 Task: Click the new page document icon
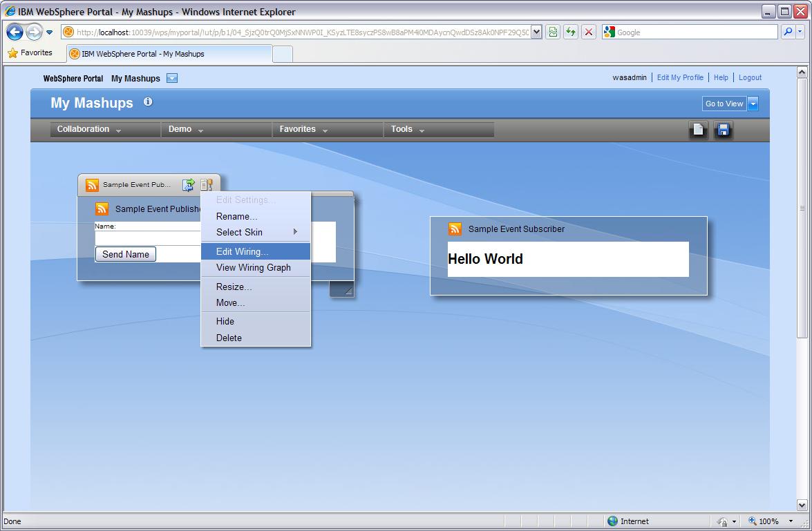[698, 130]
